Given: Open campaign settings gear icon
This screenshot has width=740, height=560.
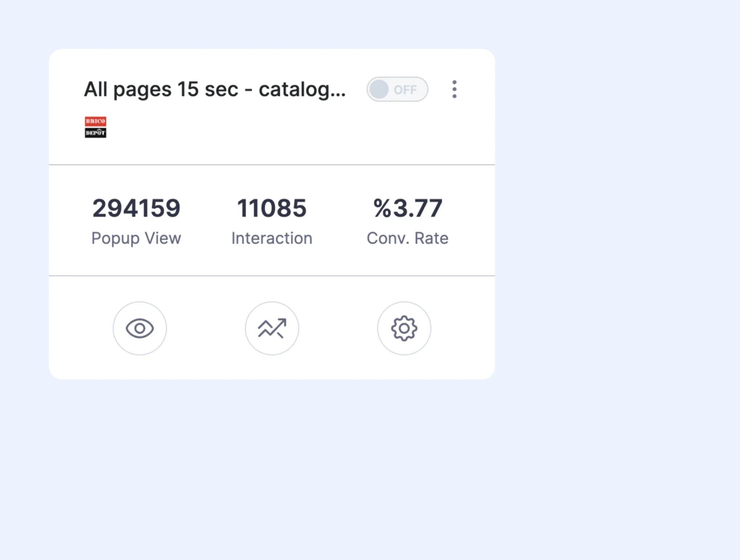Looking at the screenshot, I should point(404,328).
